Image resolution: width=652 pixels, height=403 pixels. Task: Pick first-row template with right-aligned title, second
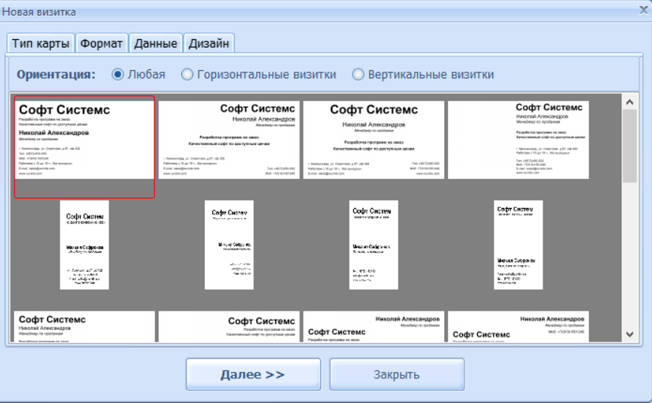pos(229,140)
